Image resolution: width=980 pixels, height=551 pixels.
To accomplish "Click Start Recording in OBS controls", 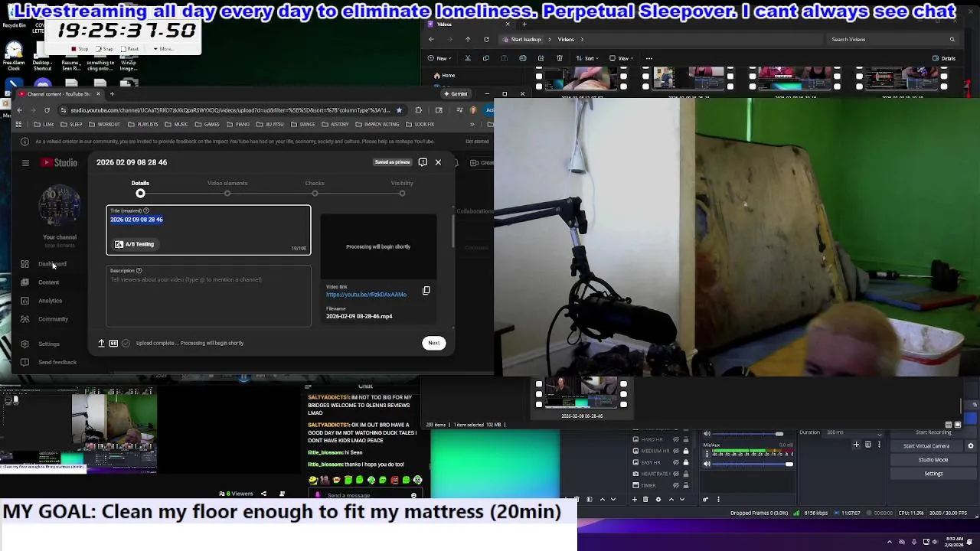I will pos(933,432).
